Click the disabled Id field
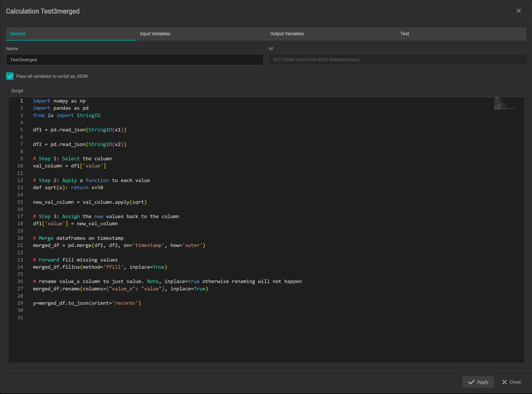Image resolution: width=532 pixels, height=394 pixels. (x=397, y=60)
